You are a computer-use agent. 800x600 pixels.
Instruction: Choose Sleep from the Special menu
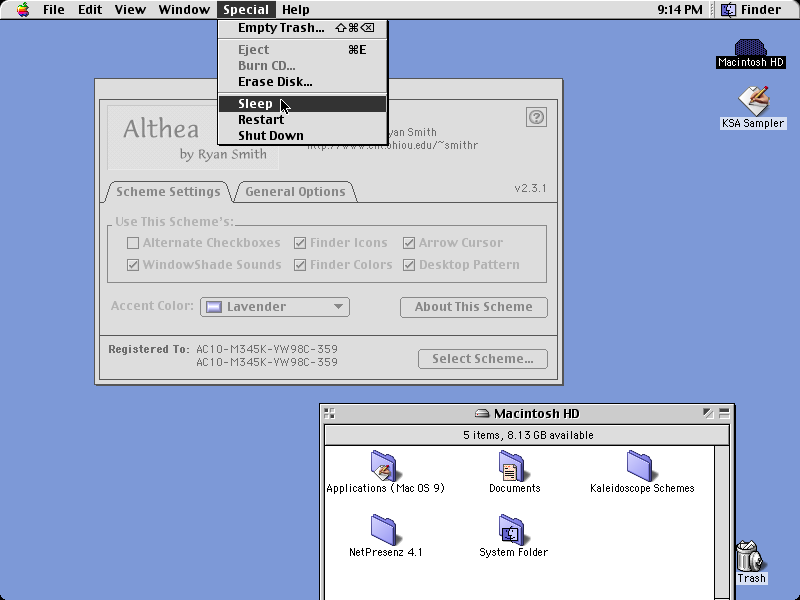pos(303,104)
